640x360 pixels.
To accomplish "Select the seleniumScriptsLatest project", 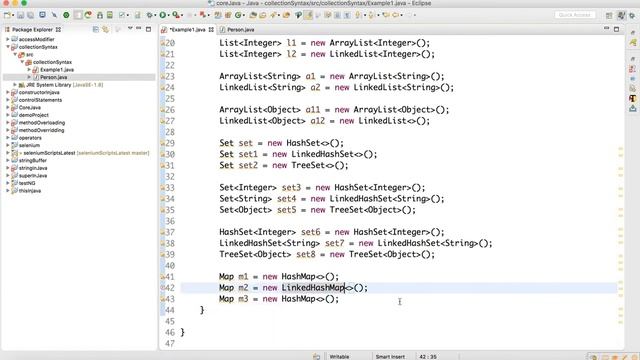I will [49, 153].
